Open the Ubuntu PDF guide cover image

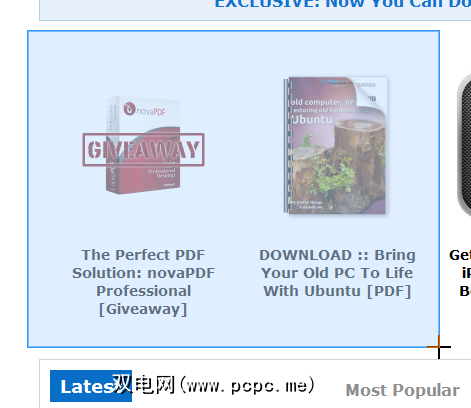click(x=336, y=145)
